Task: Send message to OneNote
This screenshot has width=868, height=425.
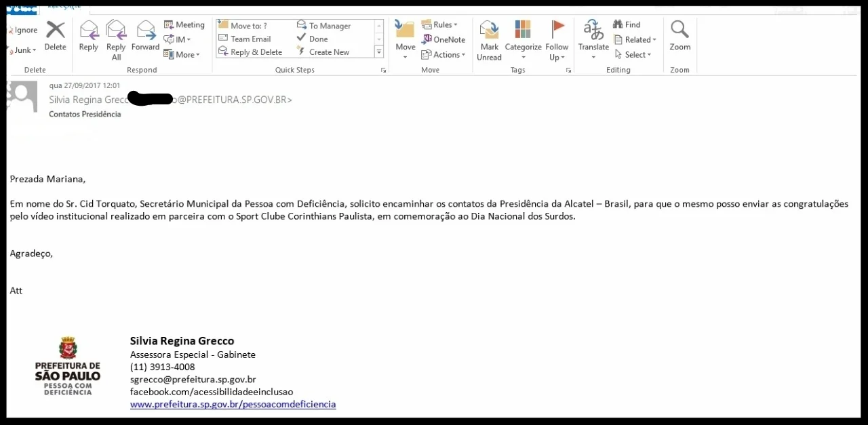Action: (443, 40)
